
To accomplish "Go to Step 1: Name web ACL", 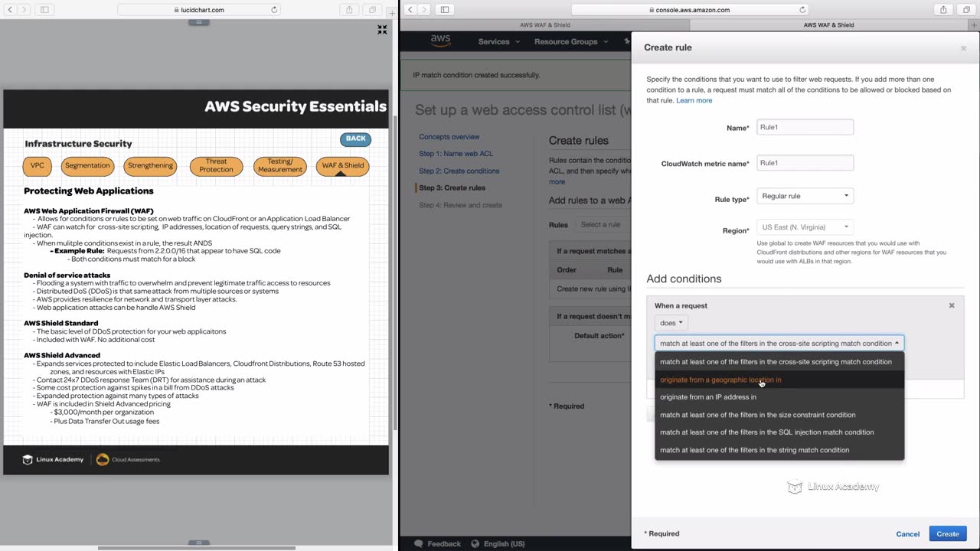I will [x=456, y=154].
